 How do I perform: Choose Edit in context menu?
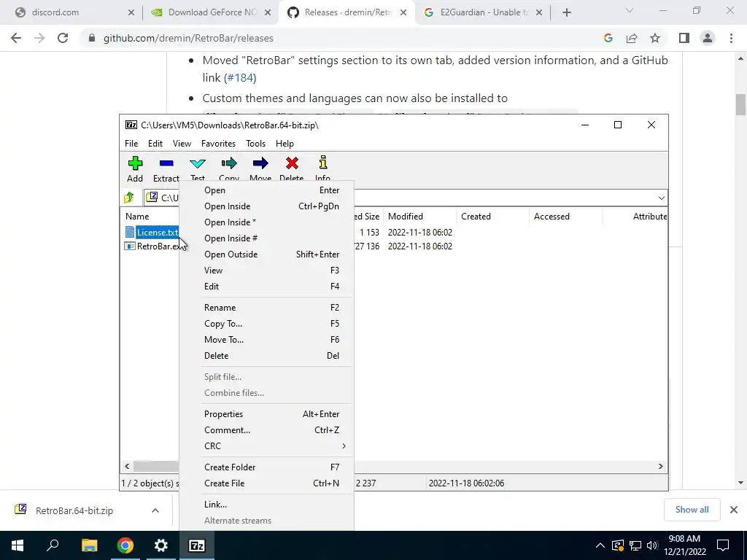click(272, 287)
